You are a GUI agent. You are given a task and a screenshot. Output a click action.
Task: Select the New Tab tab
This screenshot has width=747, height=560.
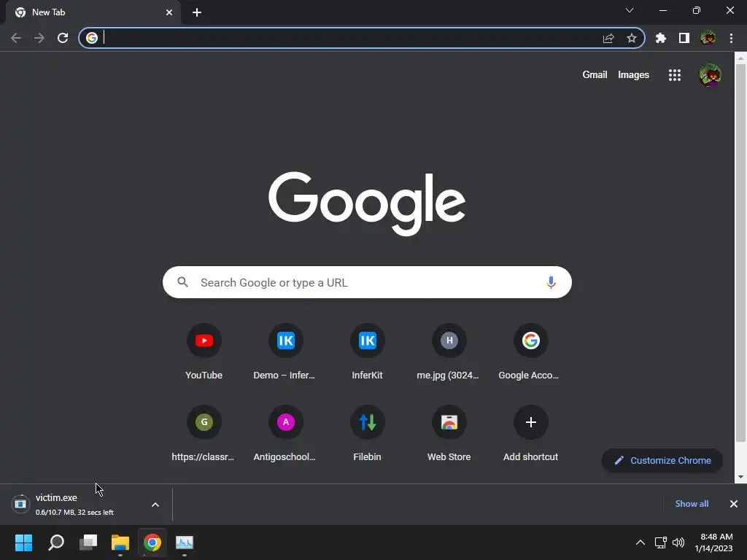pos(93,12)
